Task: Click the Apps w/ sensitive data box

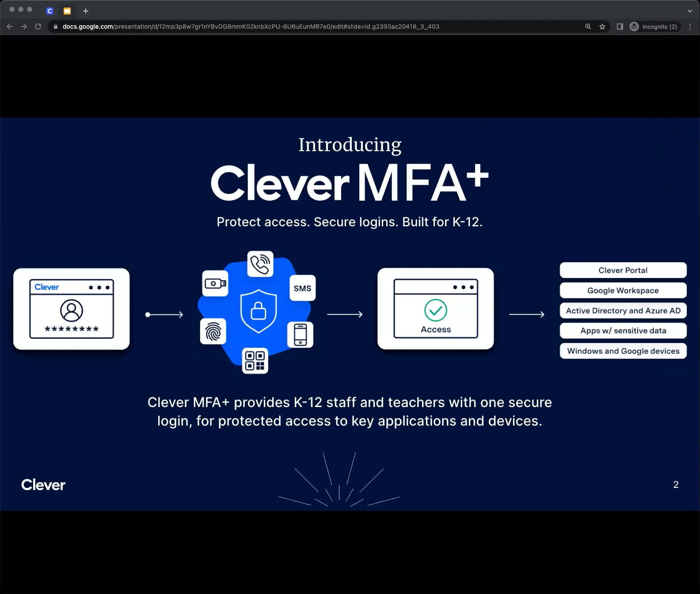Action: coord(623,331)
